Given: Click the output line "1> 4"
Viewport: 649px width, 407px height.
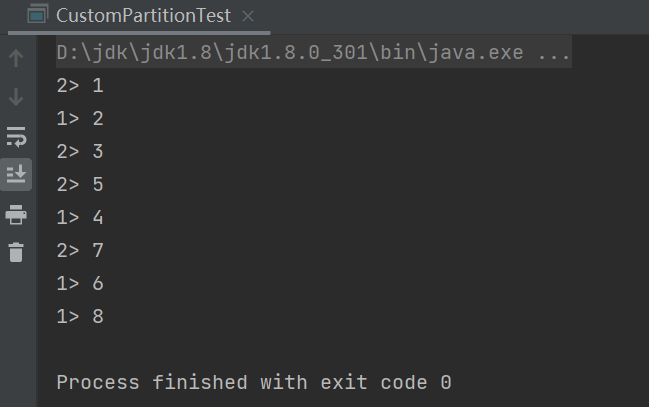Looking at the screenshot, I should pyautogui.click(x=80, y=218).
